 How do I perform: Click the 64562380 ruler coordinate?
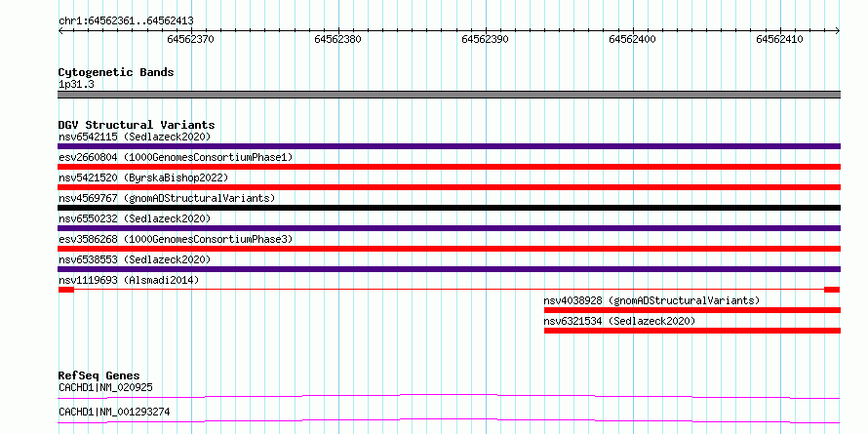pyautogui.click(x=337, y=40)
